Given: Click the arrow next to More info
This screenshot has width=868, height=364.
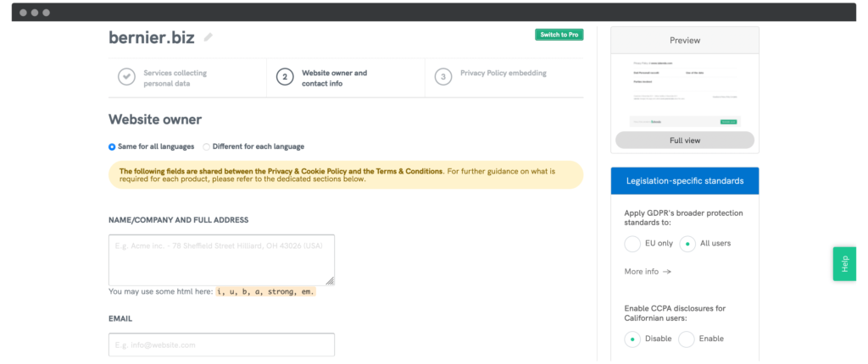Looking at the screenshot, I should [x=667, y=272].
